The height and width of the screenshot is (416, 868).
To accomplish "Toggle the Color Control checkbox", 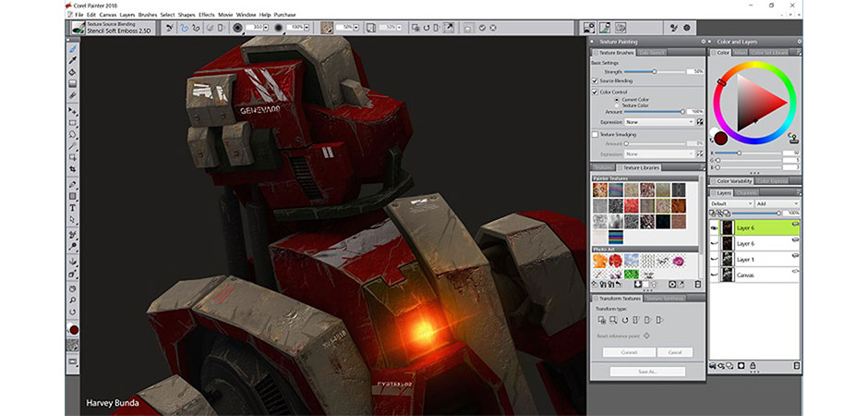I will [x=595, y=92].
